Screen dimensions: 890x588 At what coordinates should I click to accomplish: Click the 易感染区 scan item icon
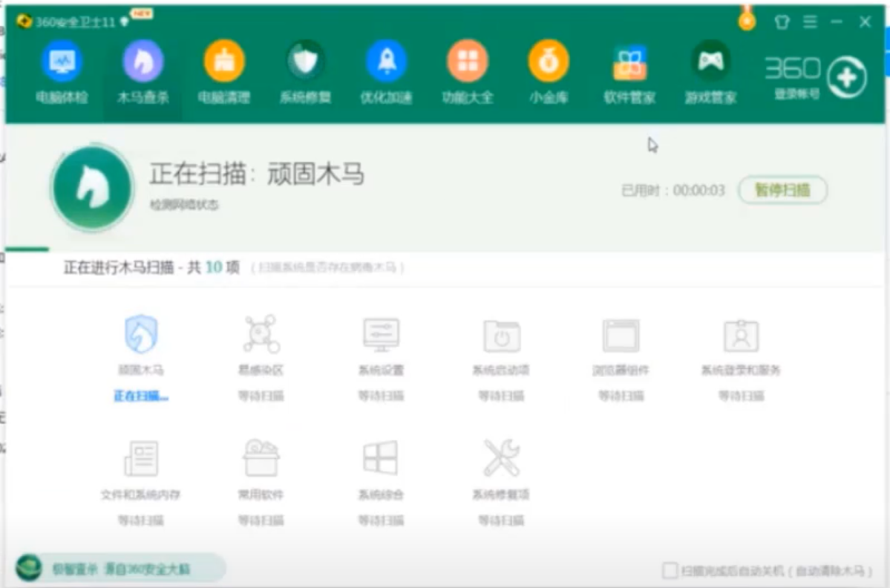click(261, 334)
